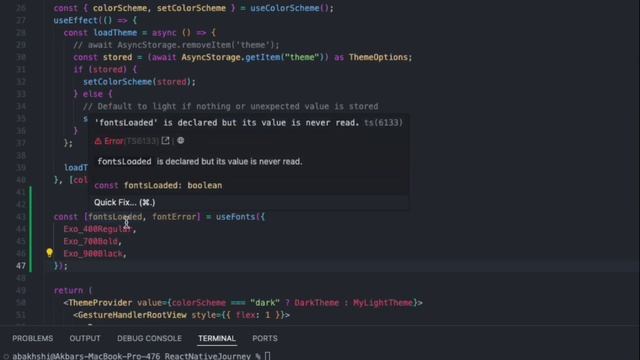The image size is (640, 360).
Task: Click fontError on line 43
Action: coord(174,217)
